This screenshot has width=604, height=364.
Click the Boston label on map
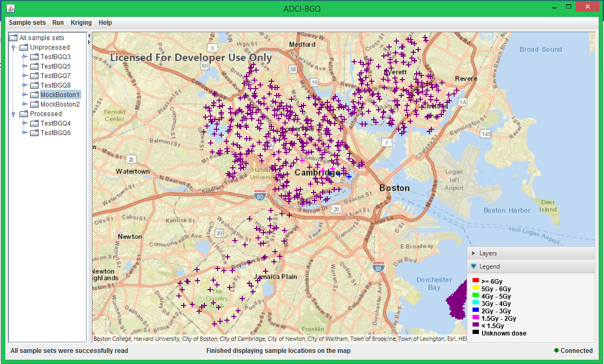point(394,188)
